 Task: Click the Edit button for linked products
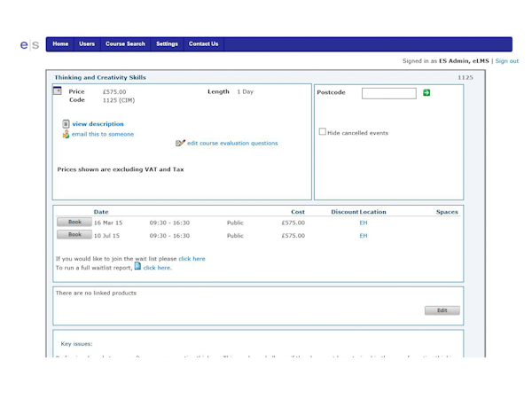tap(442, 310)
